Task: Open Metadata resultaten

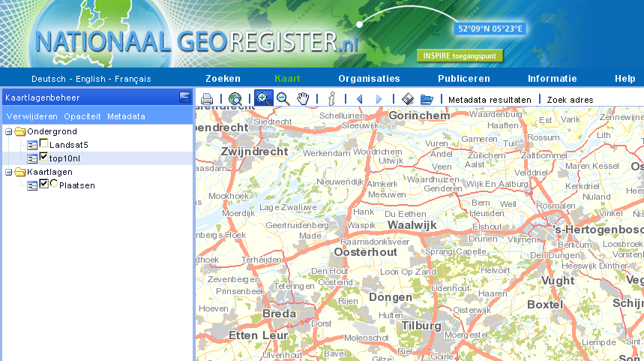Action: click(x=490, y=100)
